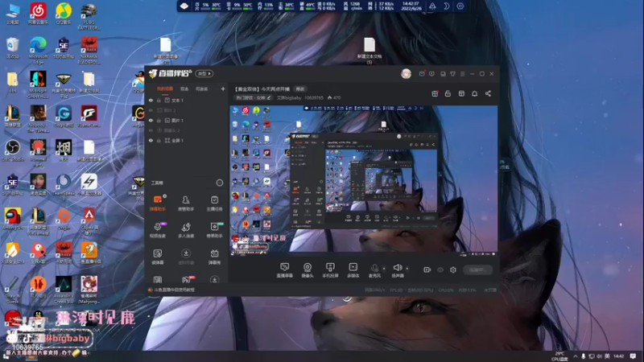Expand the microphone options arrow
The height and width of the screenshot is (362, 644).
[x=384, y=269]
